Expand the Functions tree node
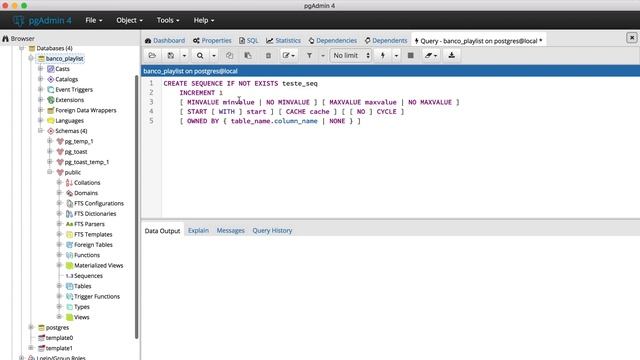The image size is (640, 360). click(x=59, y=255)
